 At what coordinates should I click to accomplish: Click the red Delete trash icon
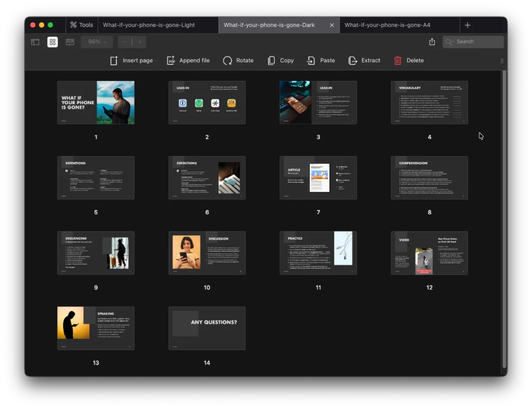(398, 61)
